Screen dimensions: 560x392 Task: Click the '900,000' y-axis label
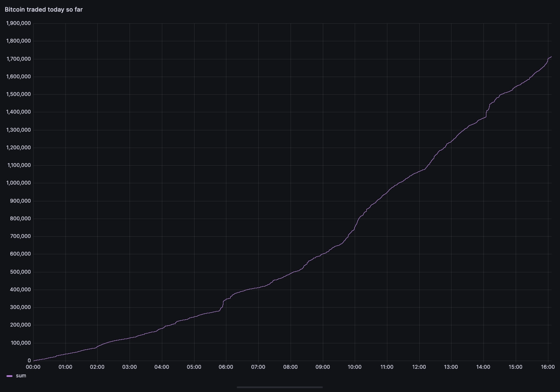[x=21, y=201]
